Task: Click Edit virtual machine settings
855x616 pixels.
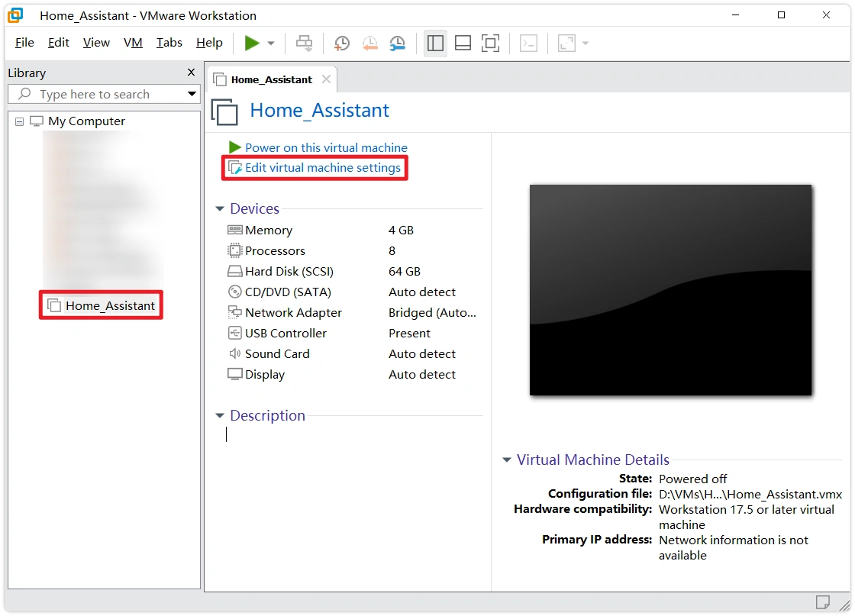Action: (x=323, y=168)
